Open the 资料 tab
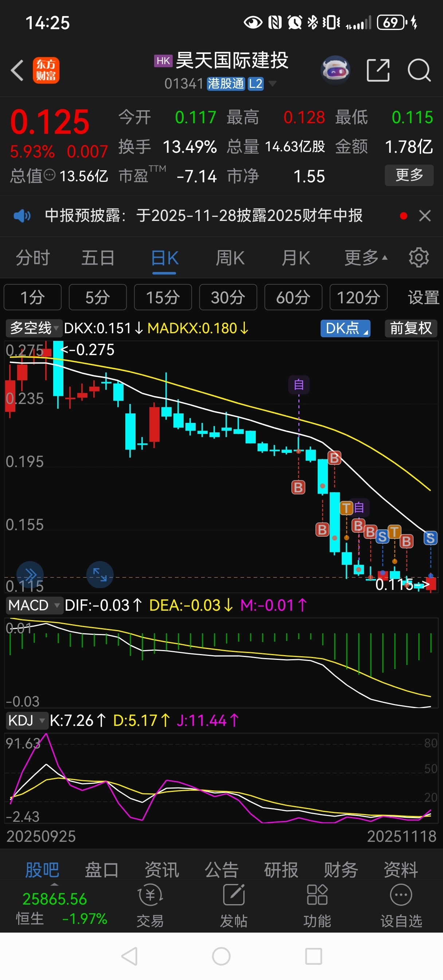 401,870
